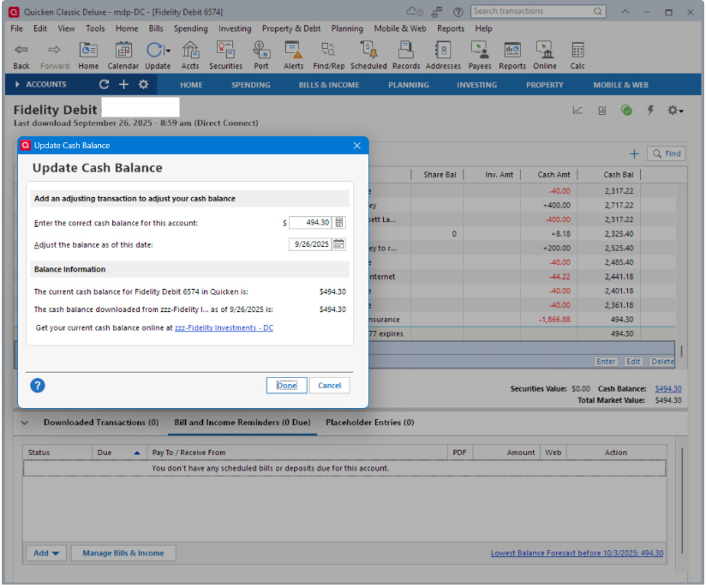Open the Investing menu

click(235, 28)
